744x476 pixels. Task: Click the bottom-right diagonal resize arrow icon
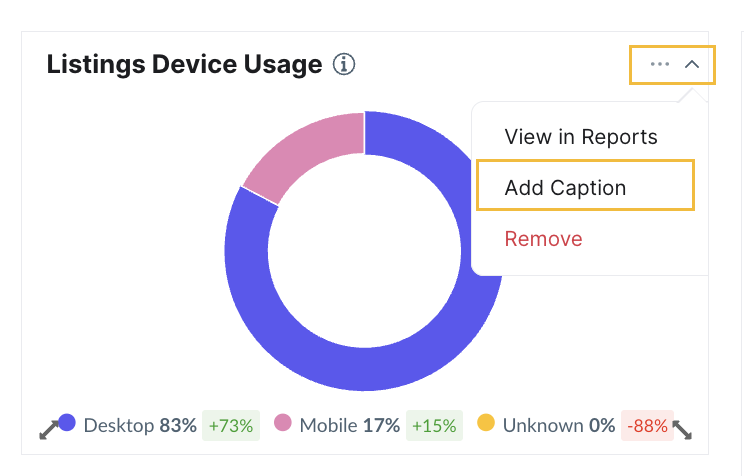(682, 429)
